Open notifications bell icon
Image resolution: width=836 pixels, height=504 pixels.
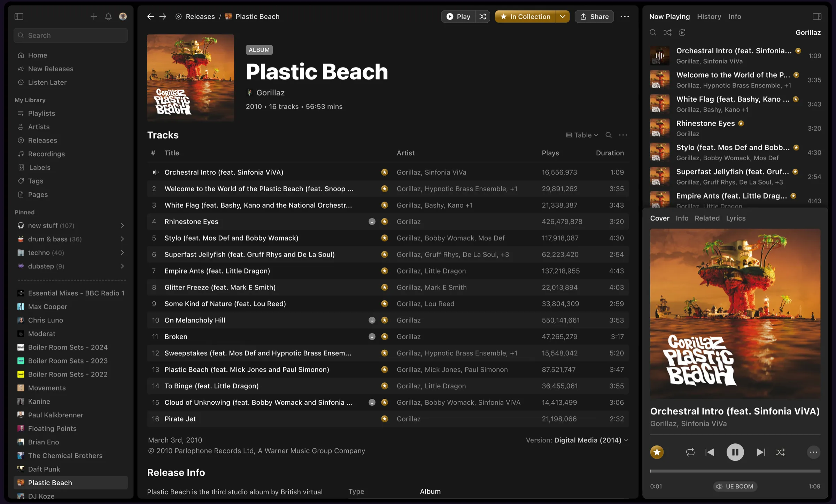[108, 16]
